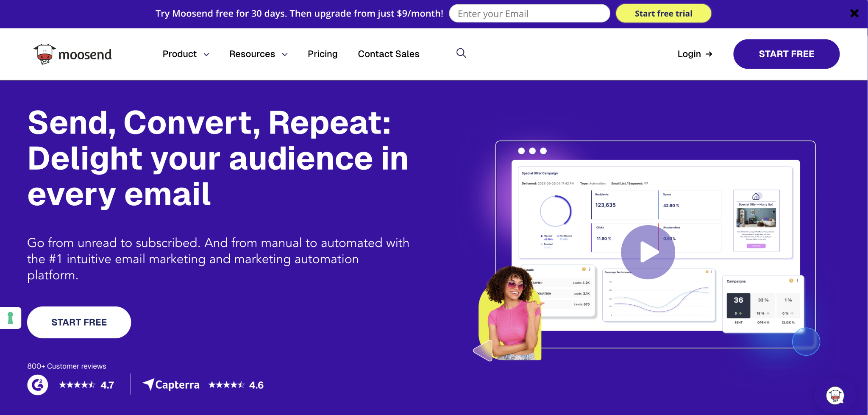
Task: Select Contact Sales in the navigation
Action: click(x=388, y=54)
